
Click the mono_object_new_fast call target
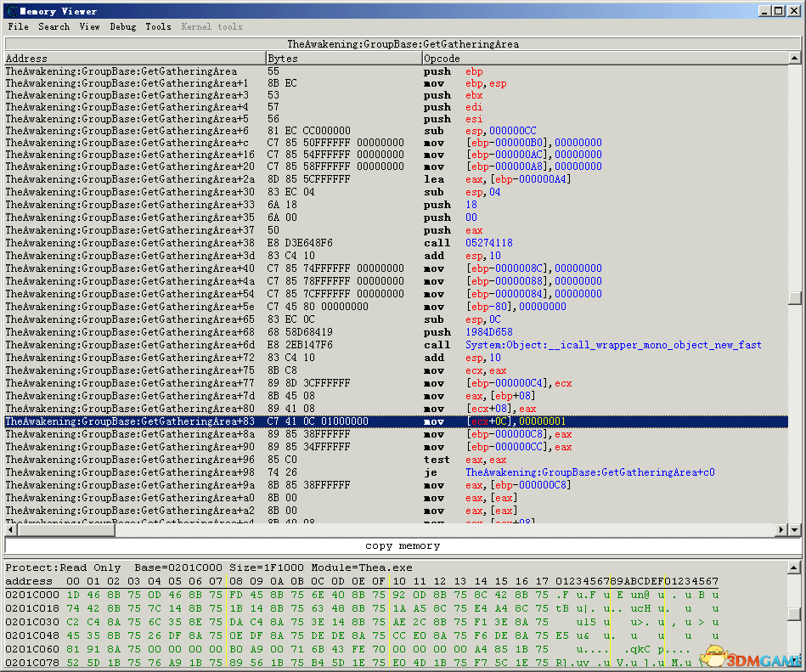[x=613, y=345]
